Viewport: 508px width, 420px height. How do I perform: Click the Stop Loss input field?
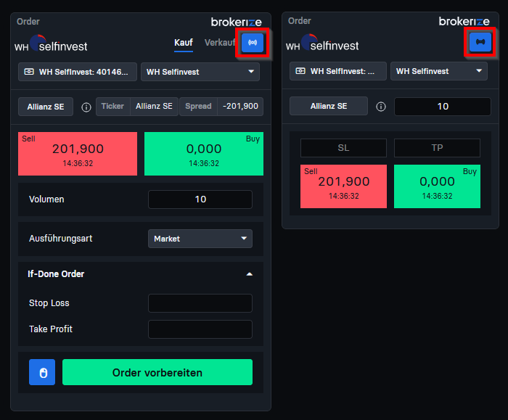click(200, 303)
